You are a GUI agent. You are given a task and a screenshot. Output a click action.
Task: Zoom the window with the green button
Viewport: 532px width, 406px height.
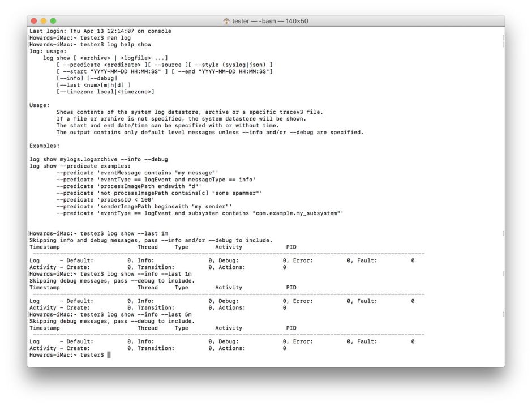(53, 21)
